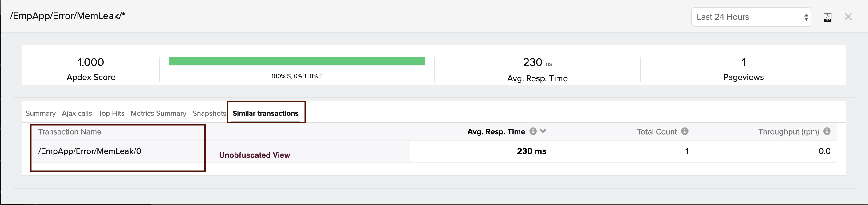
Task: Sort by the Total Count column header
Action: [x=657, y=131]
